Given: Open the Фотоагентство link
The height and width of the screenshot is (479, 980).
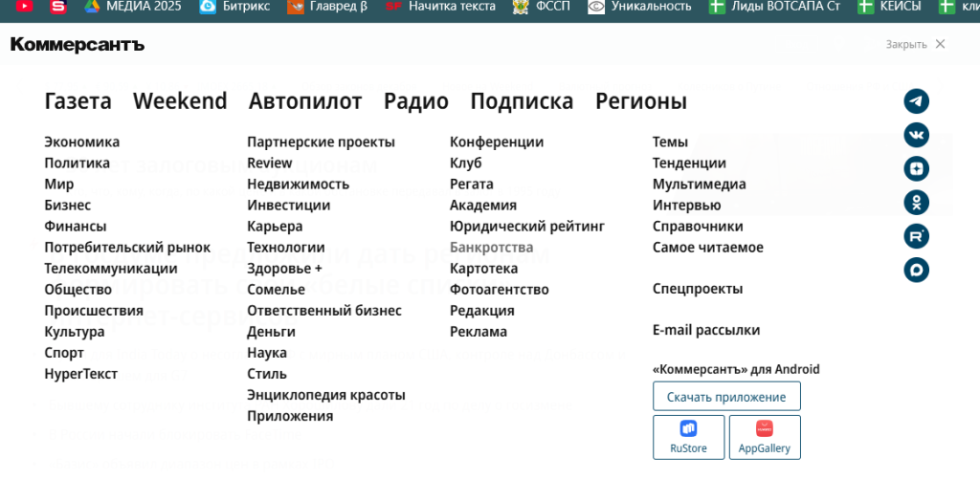Looking at the screenshot, I should [x=500, y=290].
